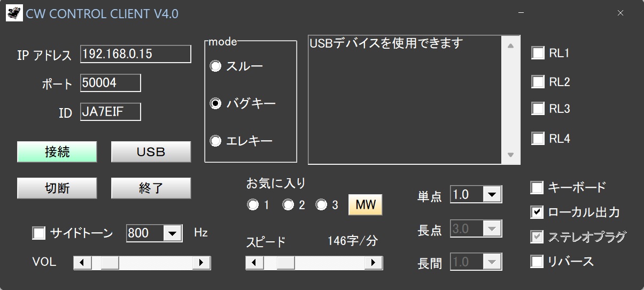Open the sidetone frequency 800 Hz dropdown
This screenshot has width=644, height=290.
pos(172,233)
